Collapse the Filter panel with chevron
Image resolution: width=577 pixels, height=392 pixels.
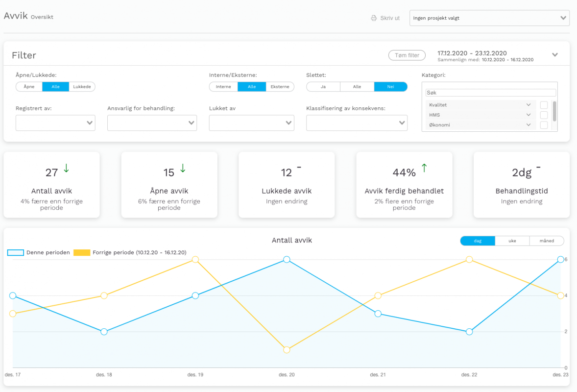[x=555, y=55]
